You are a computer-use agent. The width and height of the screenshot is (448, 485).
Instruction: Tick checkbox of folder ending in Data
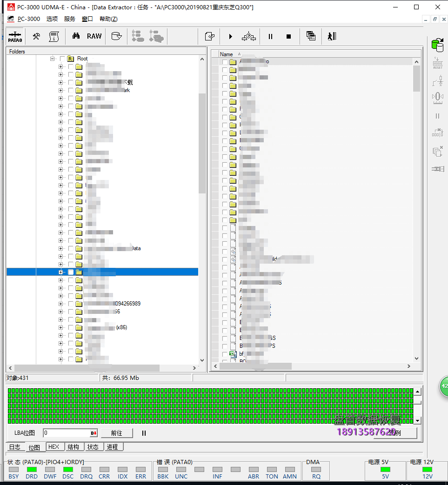tap(71, 248)
